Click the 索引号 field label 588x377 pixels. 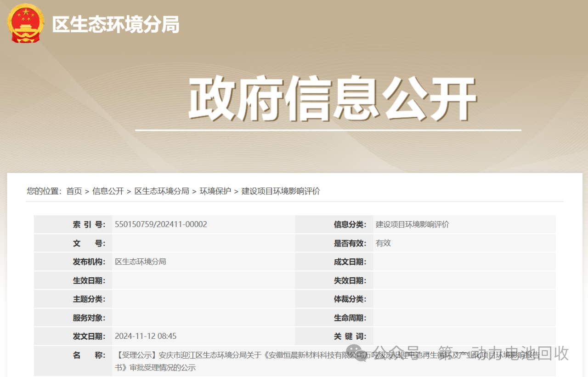coord(89,224)
